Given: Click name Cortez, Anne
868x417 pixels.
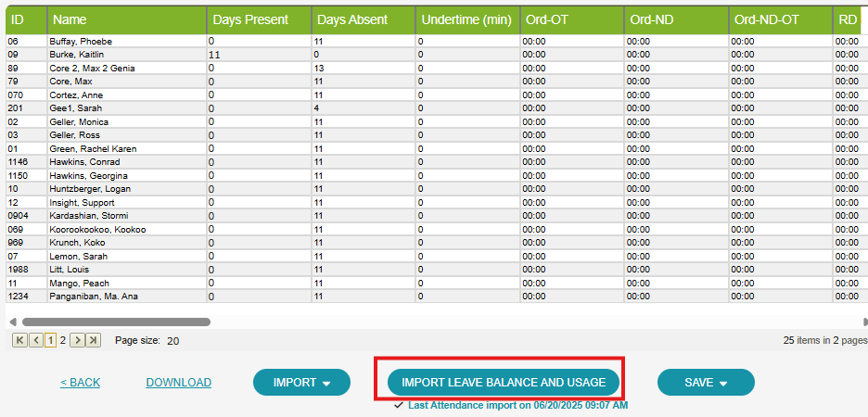Looking at the screenshot, I should click(76, 95).
